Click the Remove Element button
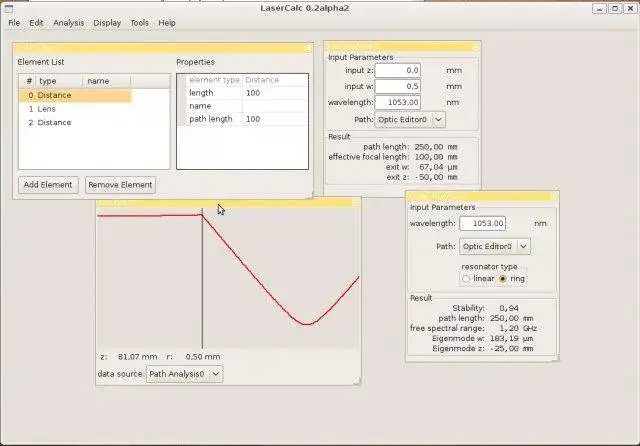 120,185
